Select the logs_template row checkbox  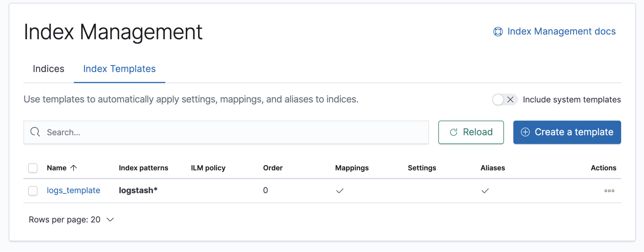pyautogui.click(x=33, y=191)
